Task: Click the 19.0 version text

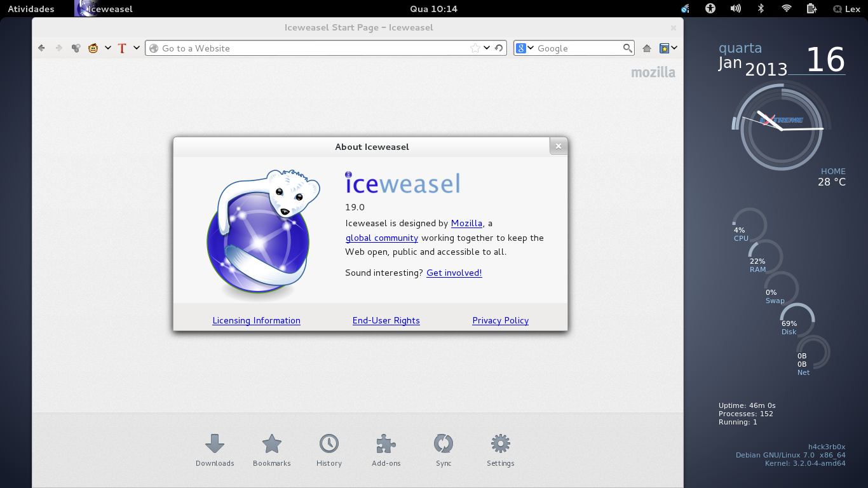Action: pyautogui.click(x=355, y=207)
